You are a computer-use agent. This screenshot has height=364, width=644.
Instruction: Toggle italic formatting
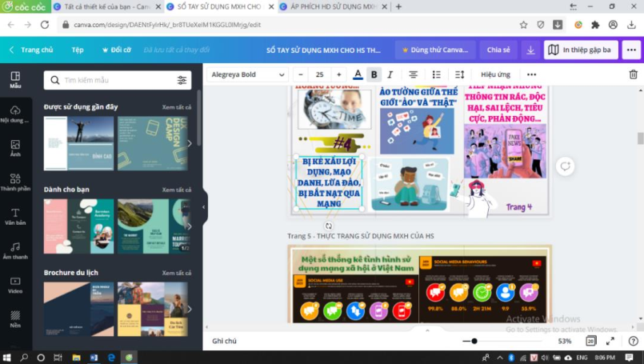pyautogui.click(x=390, y=74)
